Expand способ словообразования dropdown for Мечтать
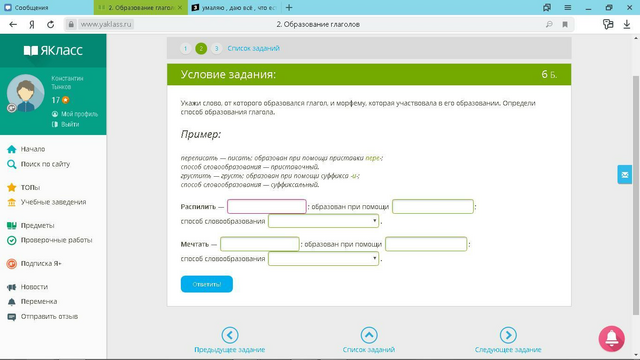The height and width of the screenshot is (360, 640). click(x=323, y=259)
